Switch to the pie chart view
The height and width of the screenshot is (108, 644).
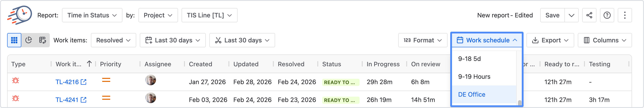tap(28, 40)
